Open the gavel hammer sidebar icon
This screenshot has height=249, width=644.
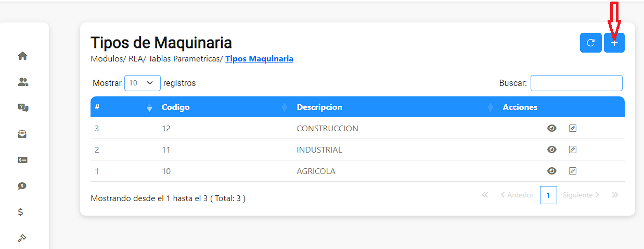click(x=22, y=238)
